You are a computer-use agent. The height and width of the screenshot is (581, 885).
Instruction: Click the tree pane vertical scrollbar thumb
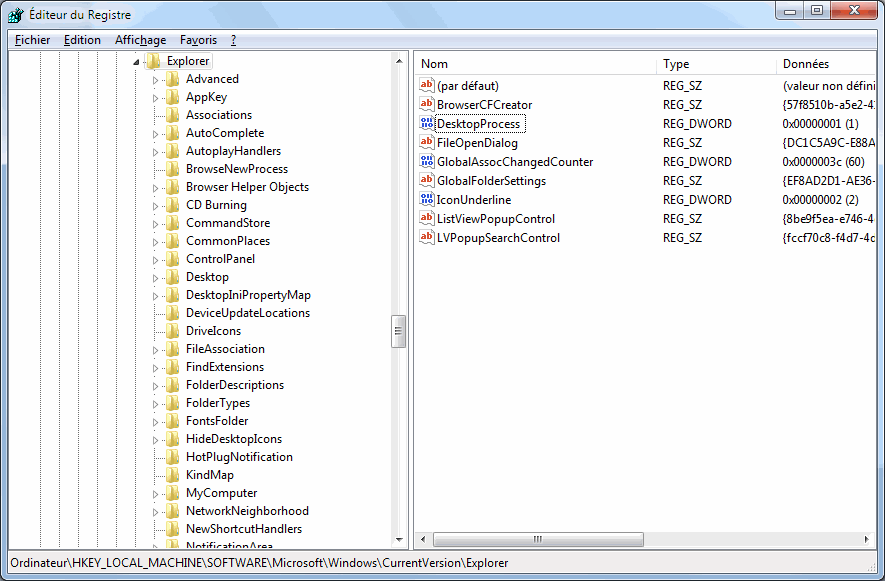[x=398, y=331]
